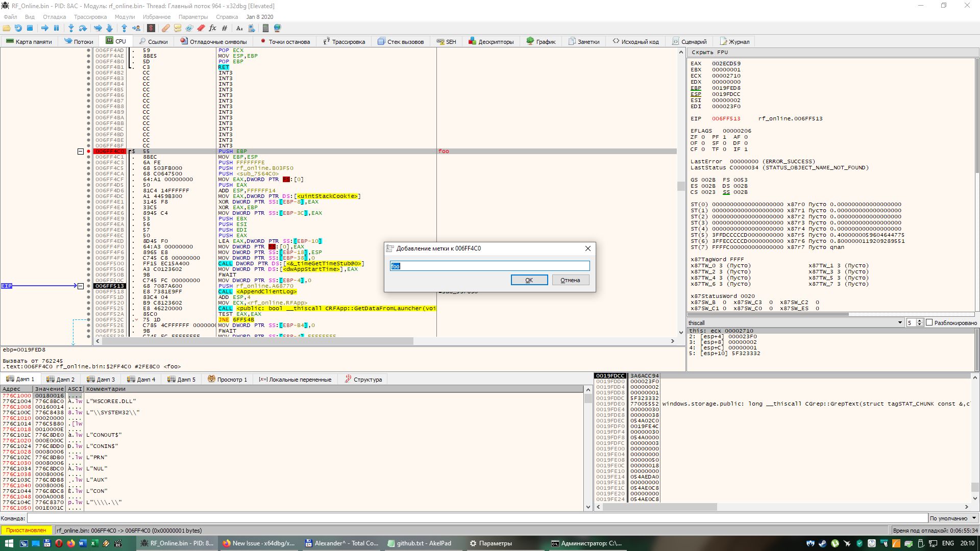The width and height of the screenshot is (980, 551).
Task: Restart the debugged program
Action: 18,28
